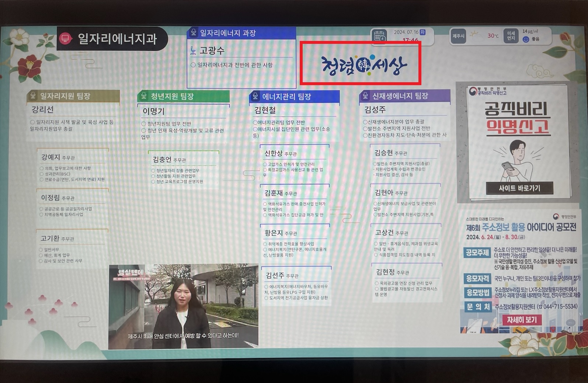
Task: Click the chair icon next to 고광수
Action: tap(193, 51)
